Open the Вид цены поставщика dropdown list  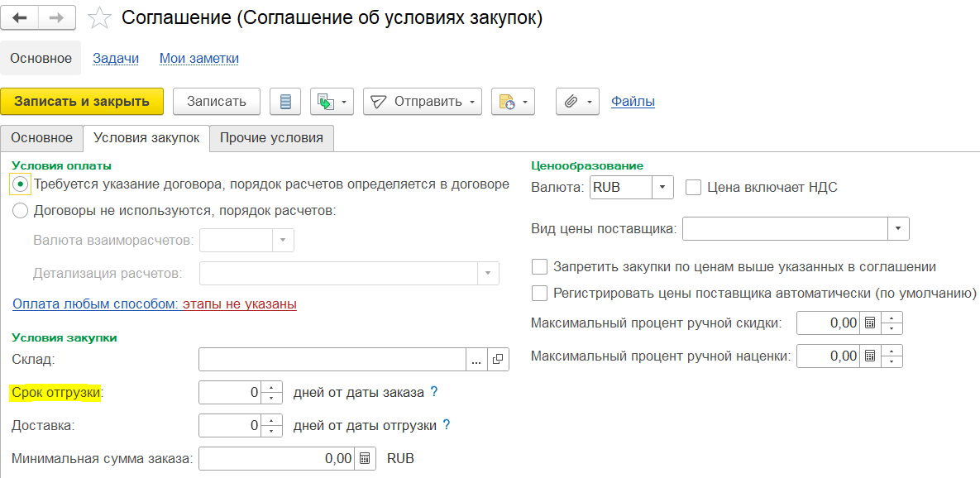pos(898,228)
